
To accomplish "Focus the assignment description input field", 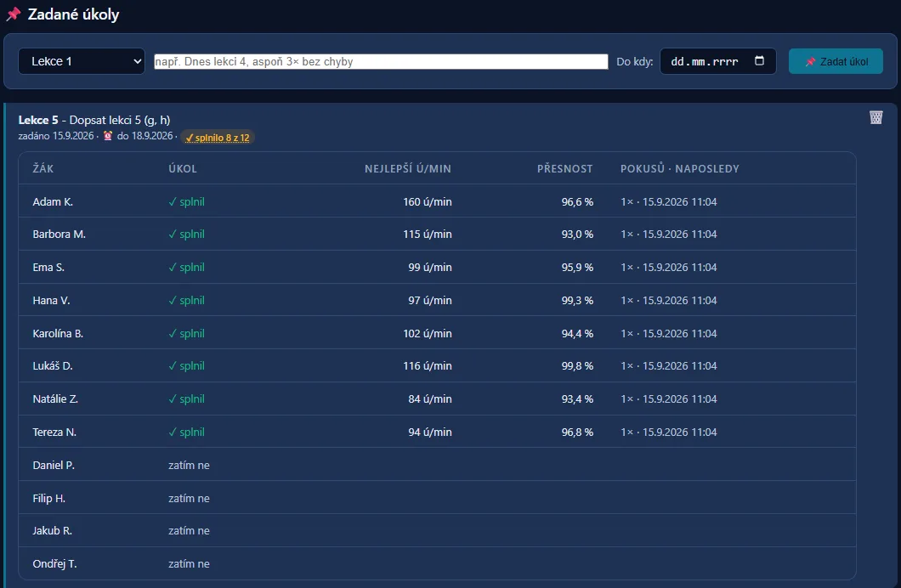I will (x=381, y=61).
